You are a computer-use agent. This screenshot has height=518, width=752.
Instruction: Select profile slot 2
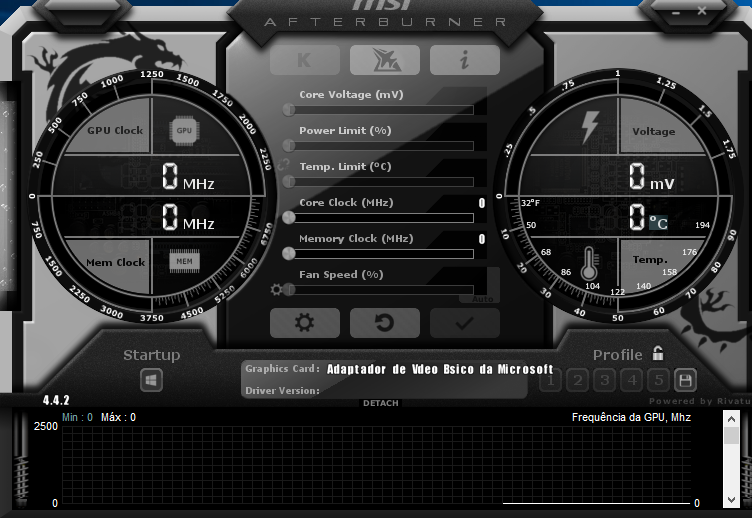click(x=577, y=381)
